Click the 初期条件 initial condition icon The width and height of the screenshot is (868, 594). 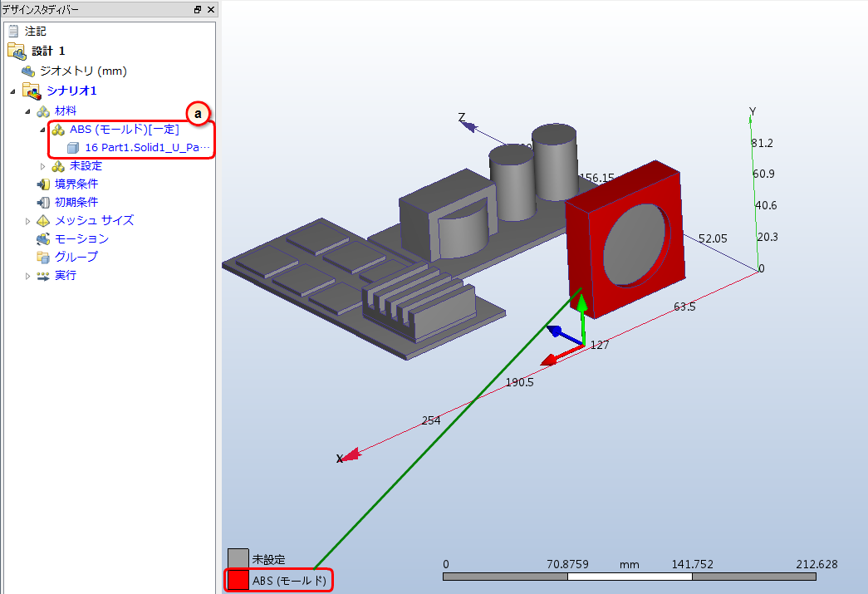[43, 203]
